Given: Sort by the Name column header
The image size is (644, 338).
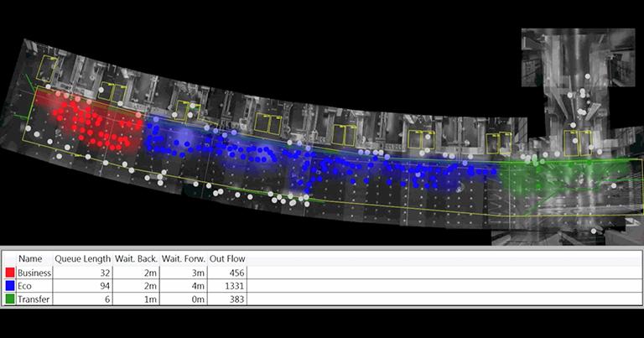Looking at the screenshot, I should click(x=30, y=258).
